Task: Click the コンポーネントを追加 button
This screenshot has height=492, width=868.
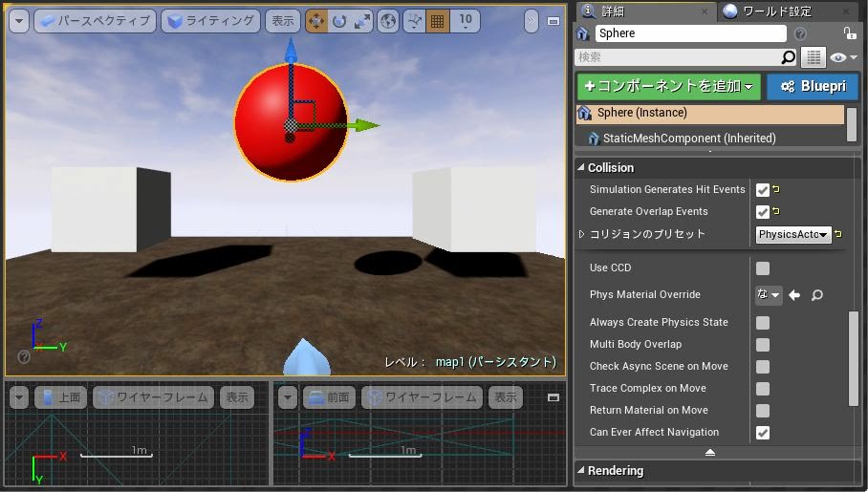Action: pos(668,86)
